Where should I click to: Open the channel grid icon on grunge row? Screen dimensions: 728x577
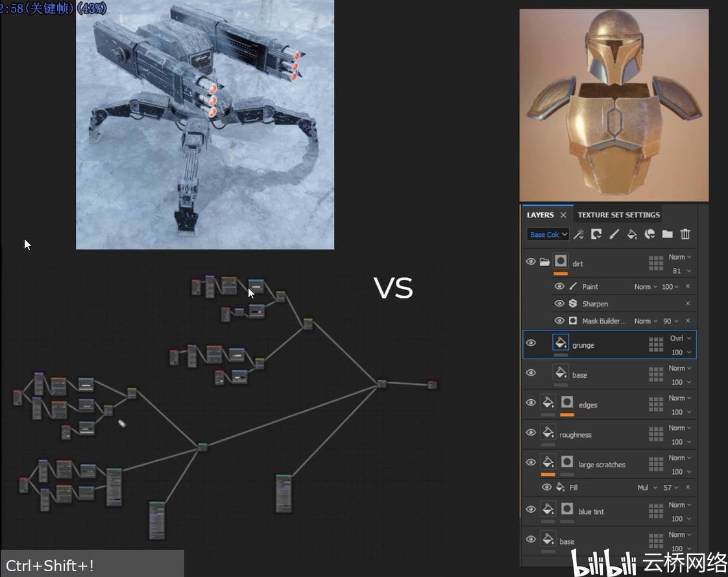[655, 344]
